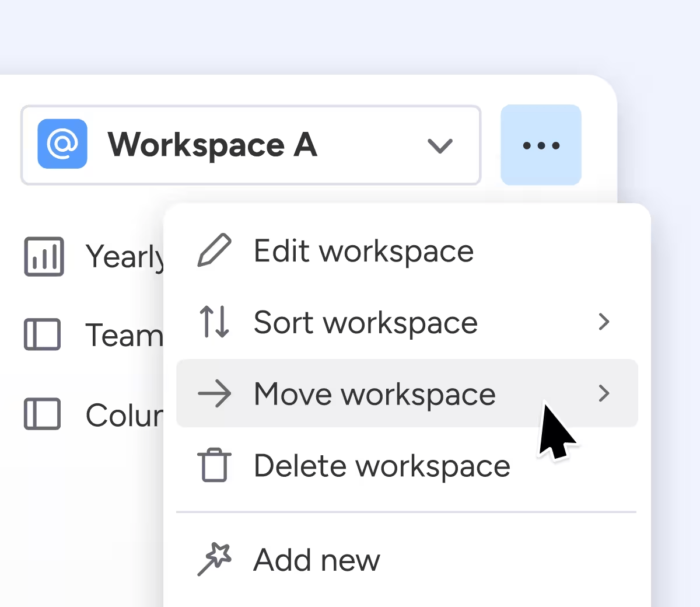Select Move workspace menu entry
700x607 pixels.
point(407,393)
